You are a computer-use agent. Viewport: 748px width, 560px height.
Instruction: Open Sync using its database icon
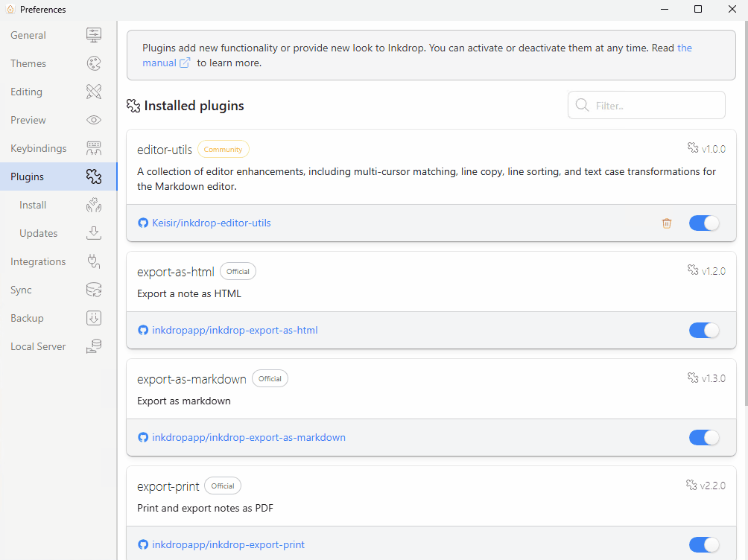click(93, 290)
